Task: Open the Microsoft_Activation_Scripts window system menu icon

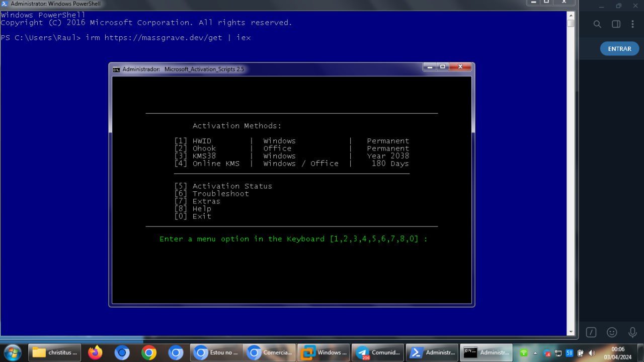Action: [116, 69]
